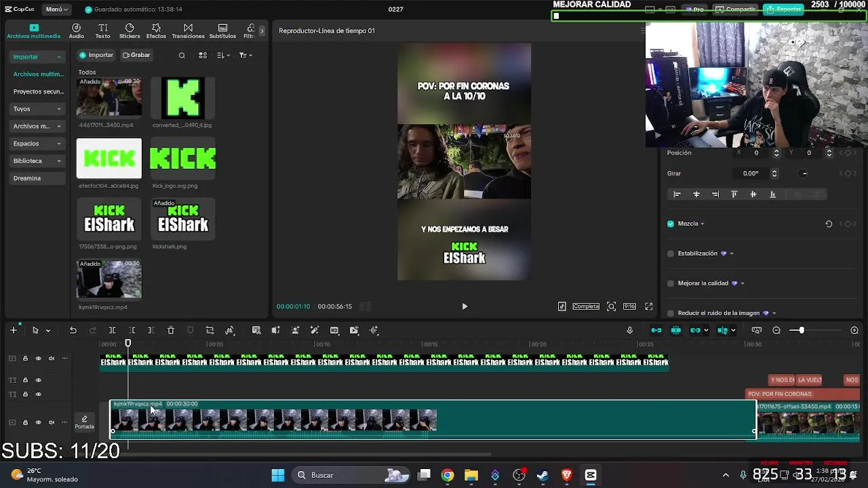Collapse the Importar sidebar section
This screenshot has width=868, height=488.
pyautogui.click(x=37, y=57)
